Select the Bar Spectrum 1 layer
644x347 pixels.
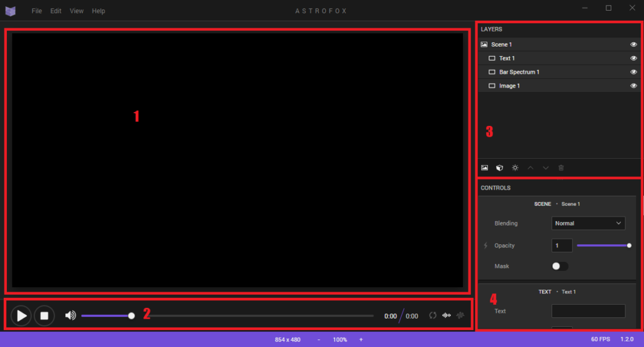pos(559,72)
